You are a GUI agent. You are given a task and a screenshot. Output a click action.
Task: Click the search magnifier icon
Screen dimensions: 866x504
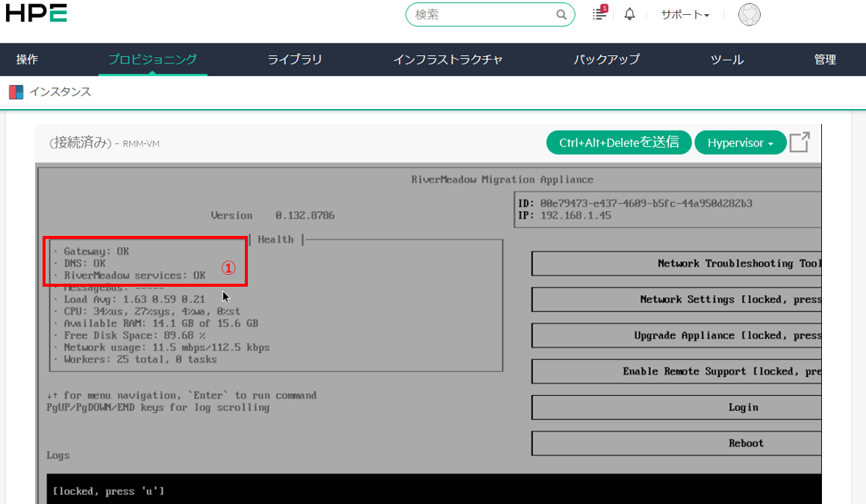tap(561, 15)
